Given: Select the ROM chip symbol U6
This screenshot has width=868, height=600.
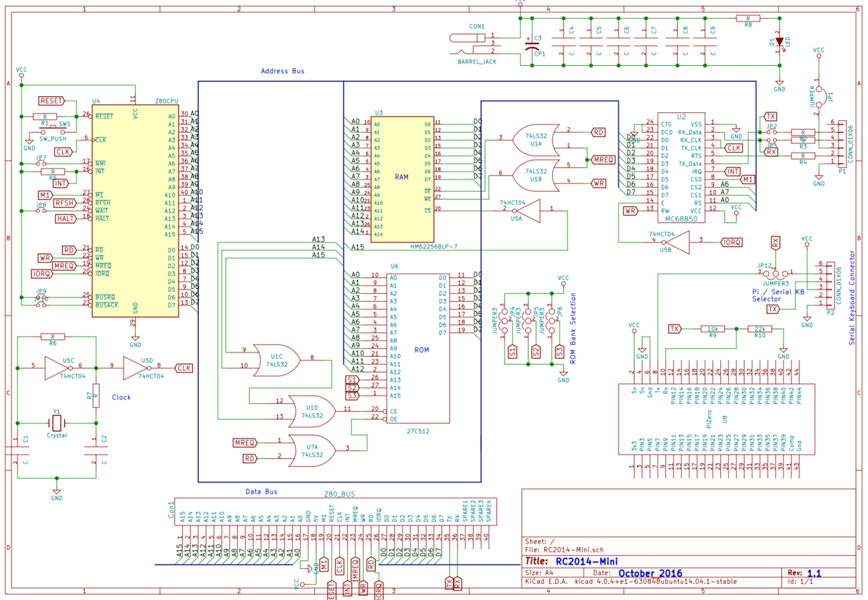Looking at the screenshot, I should pos(418,350).
